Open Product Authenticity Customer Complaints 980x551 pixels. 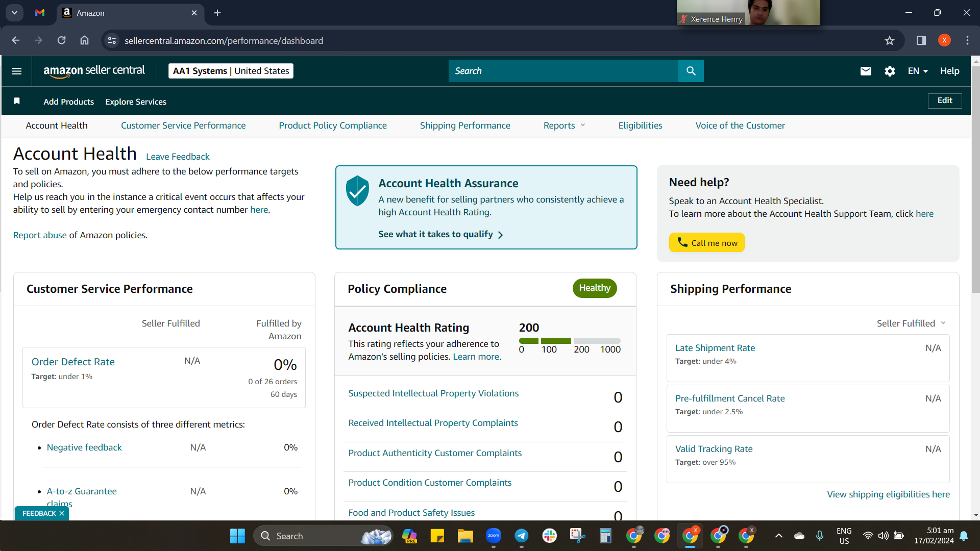click(435, 453)
